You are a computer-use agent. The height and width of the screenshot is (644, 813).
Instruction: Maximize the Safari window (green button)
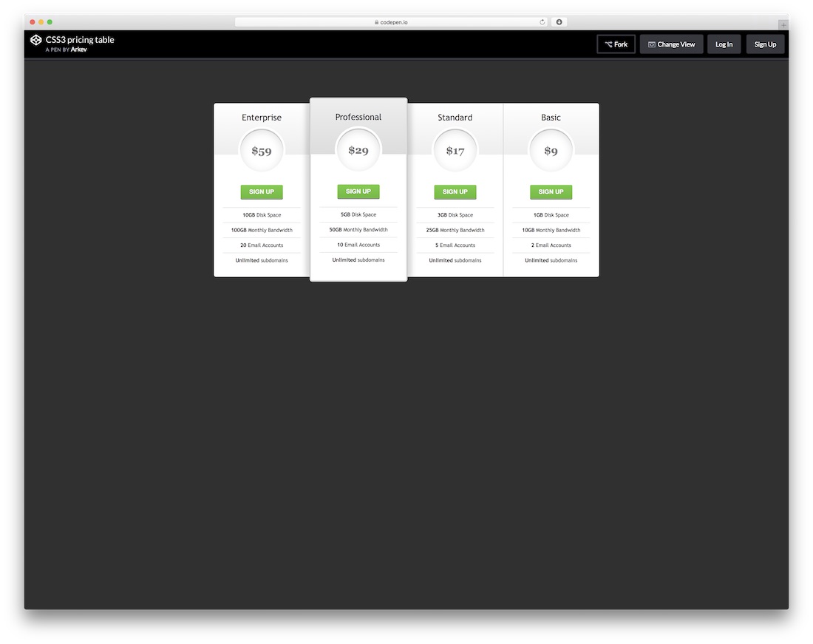50,21
